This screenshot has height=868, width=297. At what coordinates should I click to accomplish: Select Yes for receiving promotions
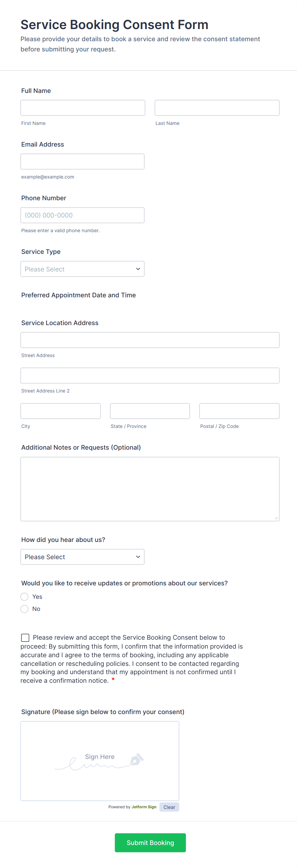click(x=25, y=597)
